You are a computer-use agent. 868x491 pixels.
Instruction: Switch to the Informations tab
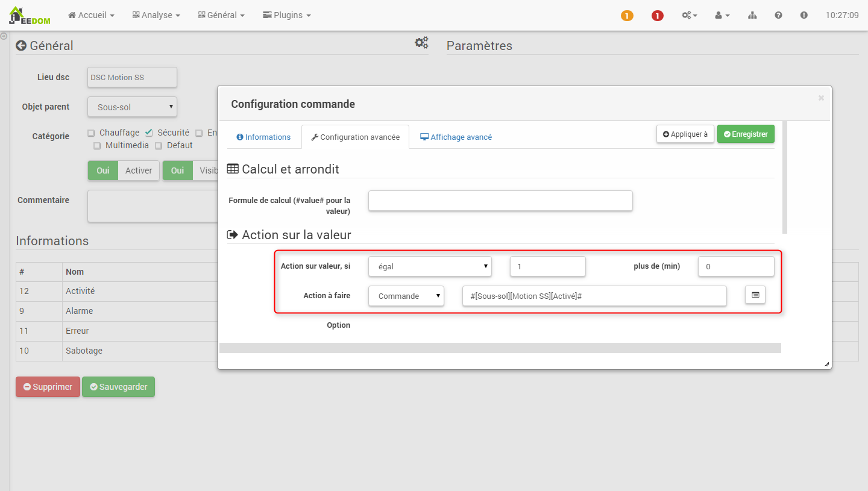[x=263, y=137]
